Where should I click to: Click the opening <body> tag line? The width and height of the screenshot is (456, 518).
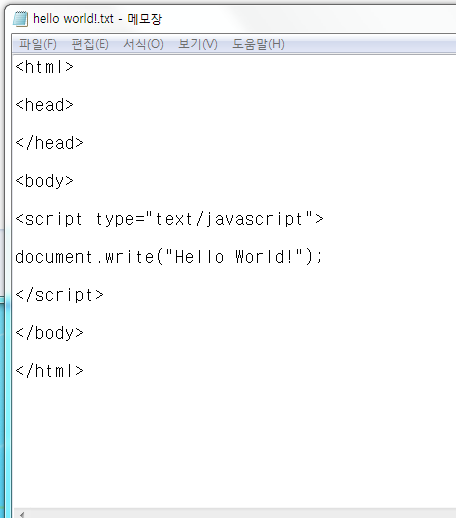click(44, 181)
